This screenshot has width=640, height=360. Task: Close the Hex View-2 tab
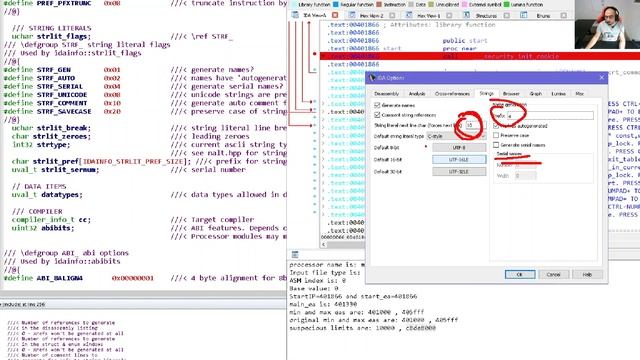(x=392, y=16)
